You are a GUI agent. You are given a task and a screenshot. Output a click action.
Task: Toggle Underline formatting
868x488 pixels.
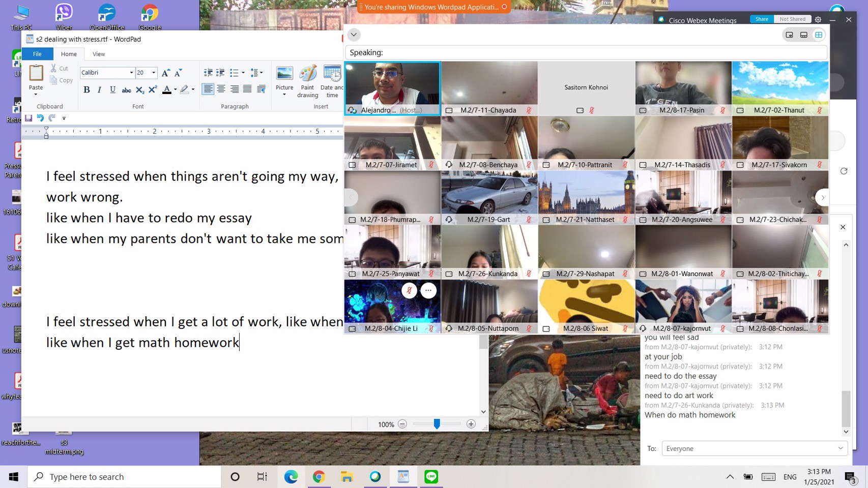(x=112, y=90)
